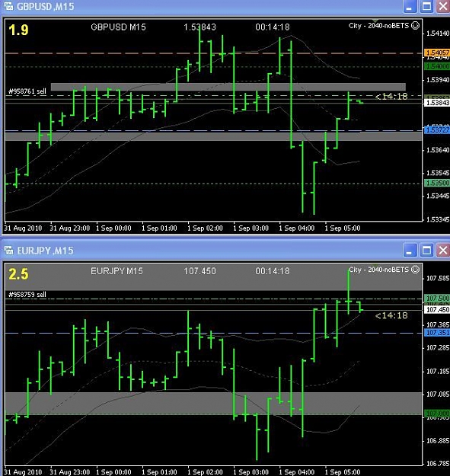Viewport: 450px width, 476px height.
Task: Click 'GBPUSD M15' label inside chart
Action: coord(118,27)
